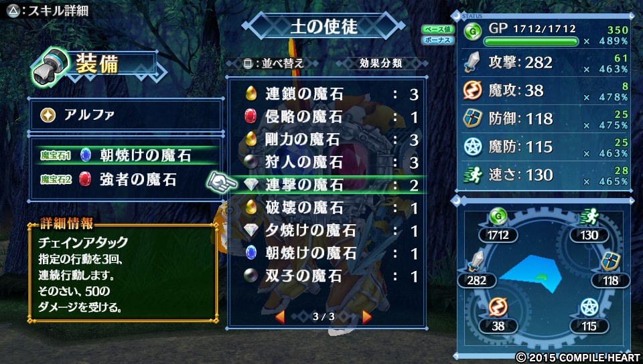Click the triangle スキル詳細 button hint
Screen dimensions: 643x364
[48, 10]
